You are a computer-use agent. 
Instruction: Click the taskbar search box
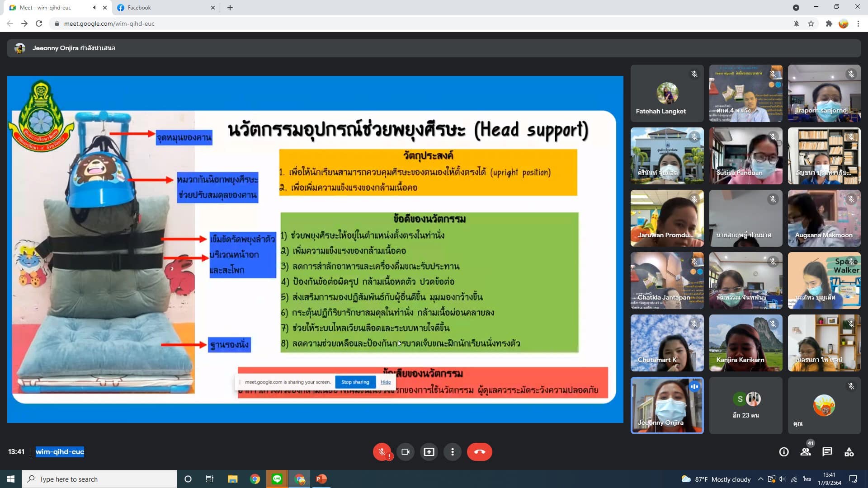tap(99, 479)
